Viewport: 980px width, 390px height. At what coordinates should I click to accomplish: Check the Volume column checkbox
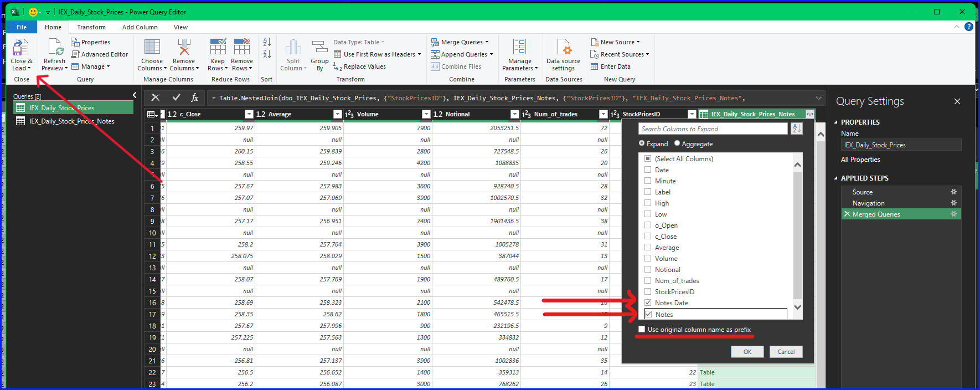(x=648, y=258)
